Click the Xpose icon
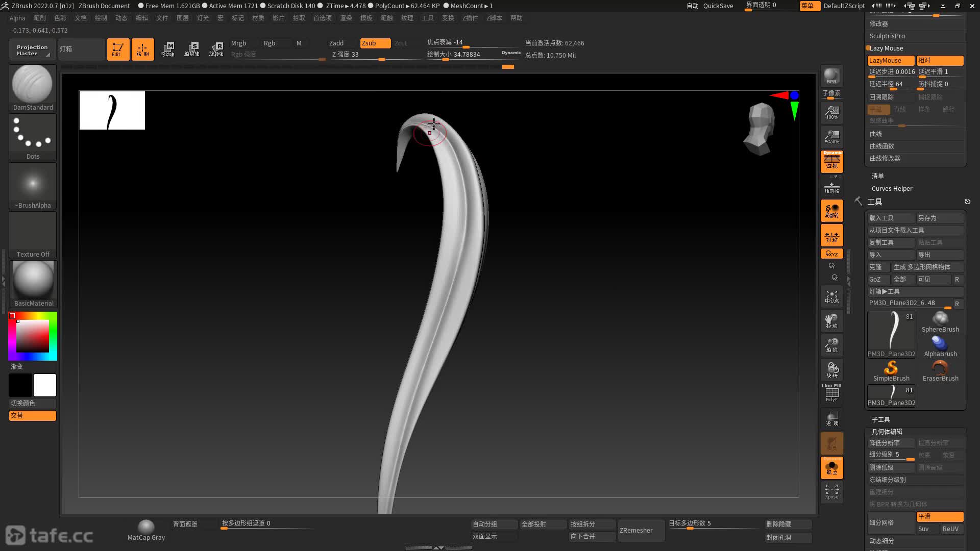Screen dimensions: 980x551 click(831, 491)
